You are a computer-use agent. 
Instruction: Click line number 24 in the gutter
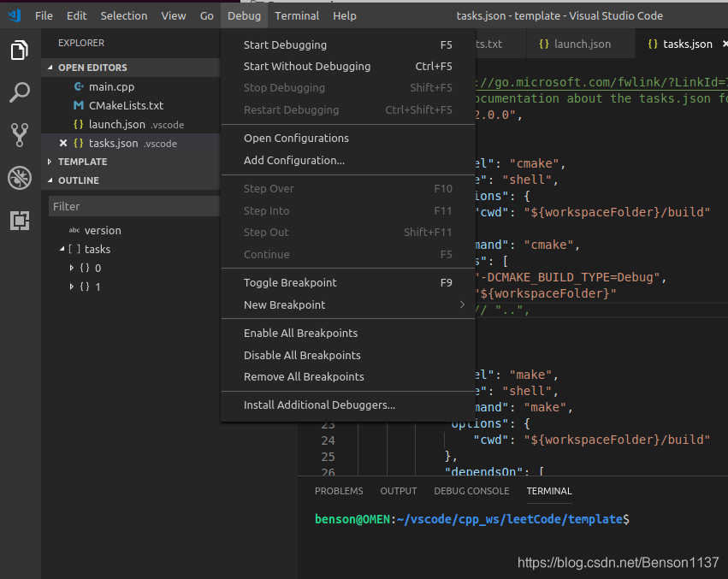click(x=328, y=440)
